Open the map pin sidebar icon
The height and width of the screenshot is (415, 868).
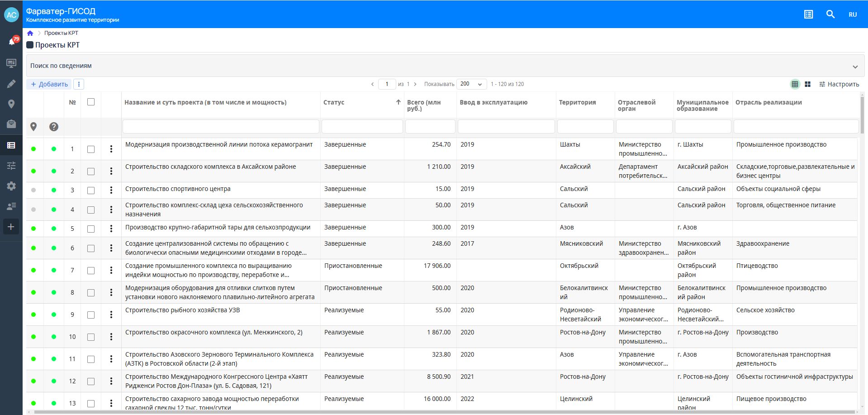point(11,104)
